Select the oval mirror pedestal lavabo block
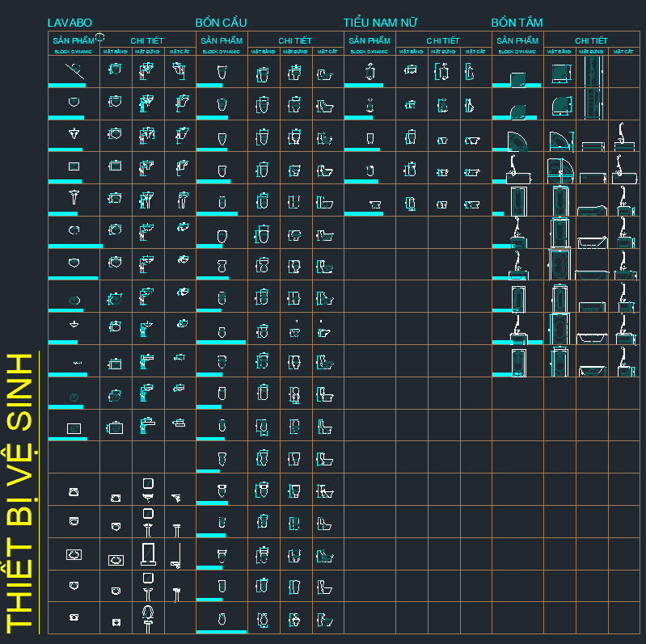Screen dimensions: 646x644 pyautogui.click(x=148, y=617)
